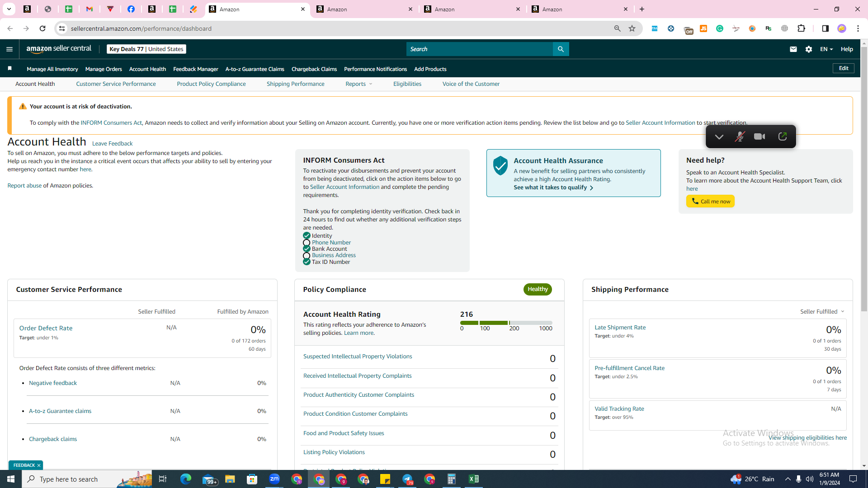Open Task View in the taskbar
The width and height of the screenshot is (868, 488).
[163, 479]
